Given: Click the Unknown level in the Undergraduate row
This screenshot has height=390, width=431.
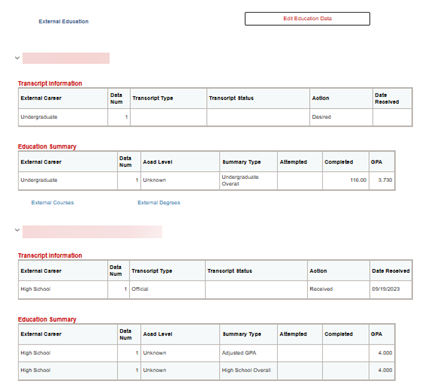Looking at the screenshot, I should tap(154, 180).
